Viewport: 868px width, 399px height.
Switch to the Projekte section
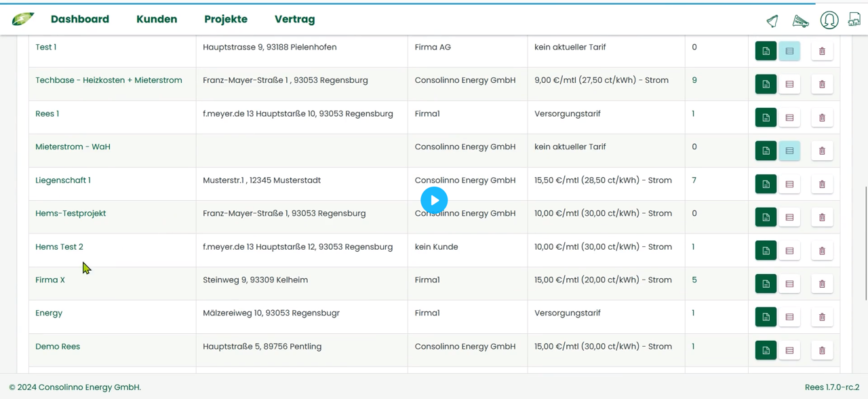click(226, 19)
